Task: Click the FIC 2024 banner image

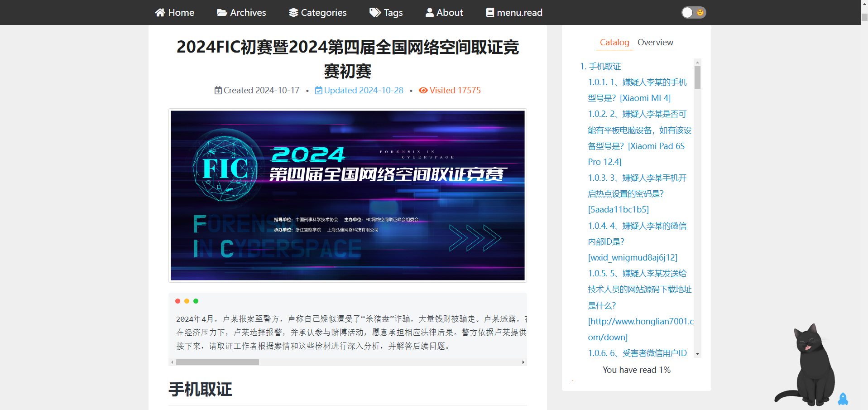Action: 347,195
